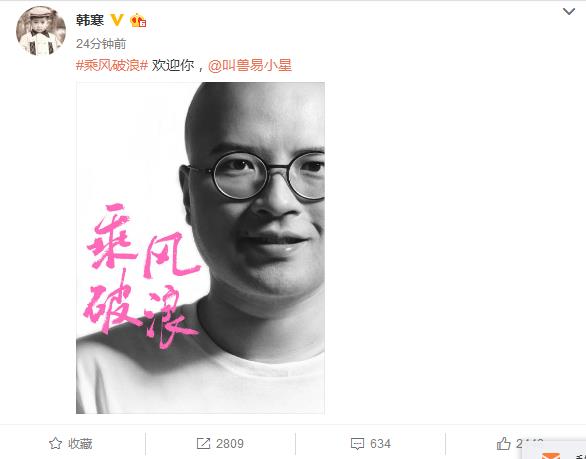This screenshot has width=586, height=459.
Task: Visit the @叫兽易小星 mention profile
Action: click(250, 65)
